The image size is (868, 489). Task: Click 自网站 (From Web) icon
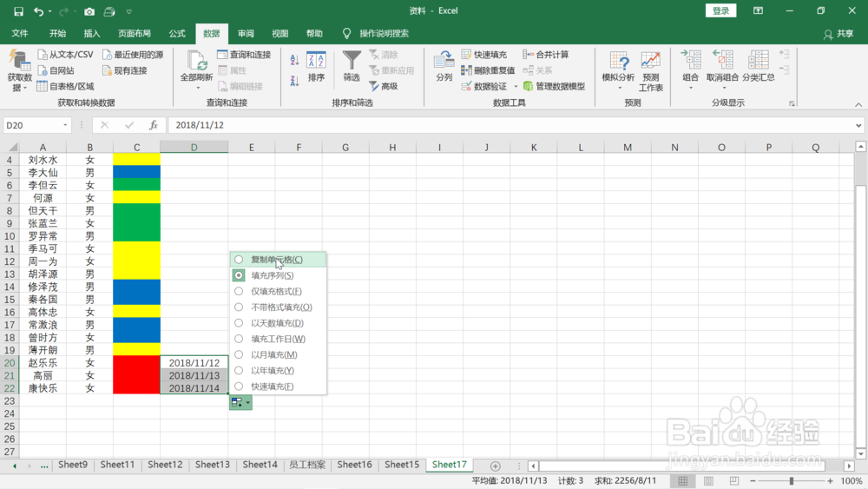[x=43, y=70]
